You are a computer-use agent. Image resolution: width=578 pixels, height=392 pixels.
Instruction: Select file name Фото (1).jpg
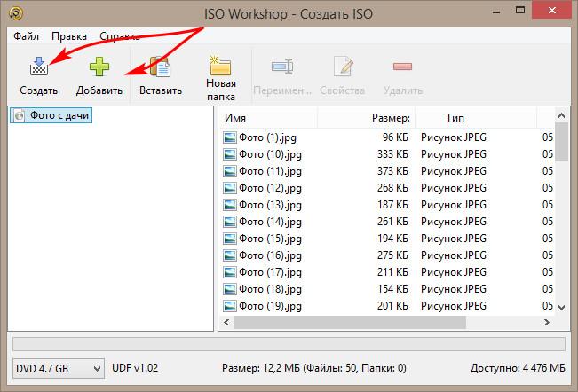click(267, 137)
